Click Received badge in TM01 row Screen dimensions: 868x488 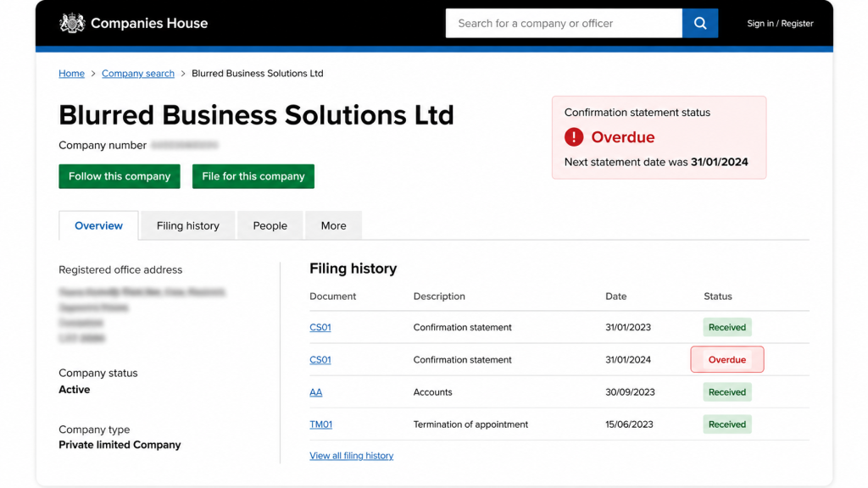point(726,424)
